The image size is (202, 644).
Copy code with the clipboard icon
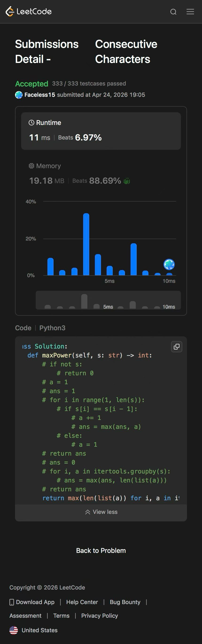coord(176,346)
